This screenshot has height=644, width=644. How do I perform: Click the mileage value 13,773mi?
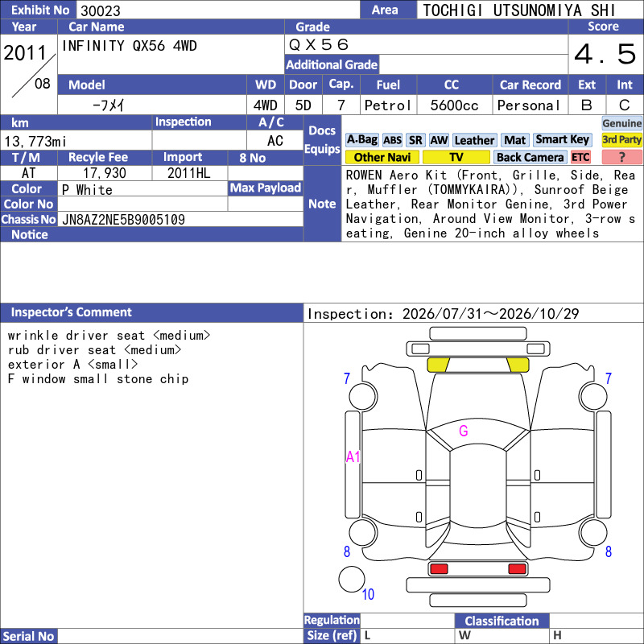(x=35, y=142)
